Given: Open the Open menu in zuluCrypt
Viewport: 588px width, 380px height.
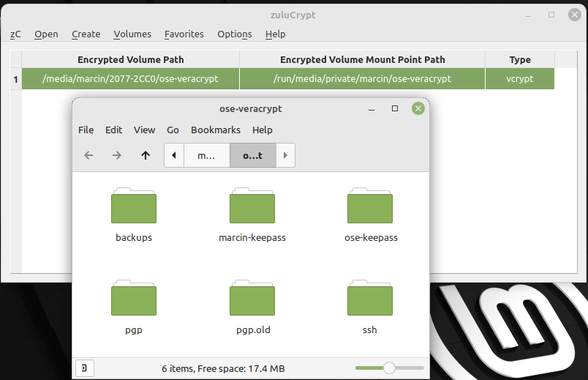Looking at the screenshot, I should (x=46, y=34).
